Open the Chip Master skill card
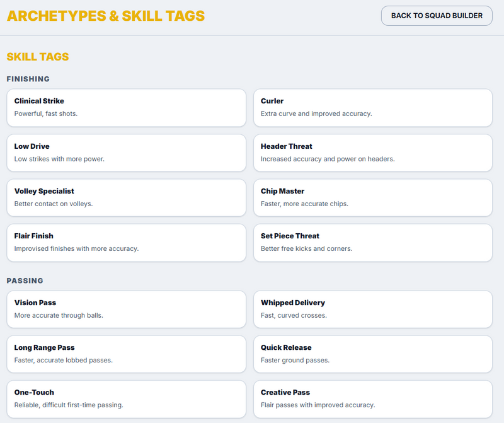 [x=373, y=197]
